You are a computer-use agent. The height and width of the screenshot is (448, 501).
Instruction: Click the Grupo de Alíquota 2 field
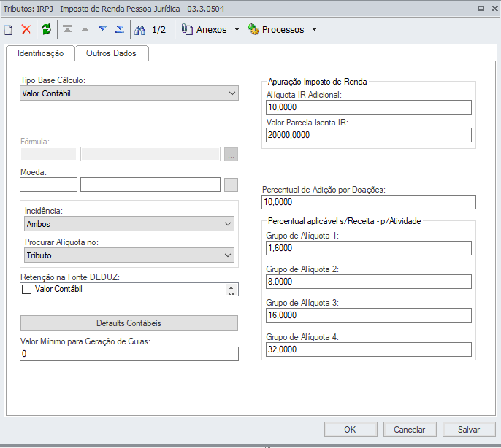tap(369, 282)
